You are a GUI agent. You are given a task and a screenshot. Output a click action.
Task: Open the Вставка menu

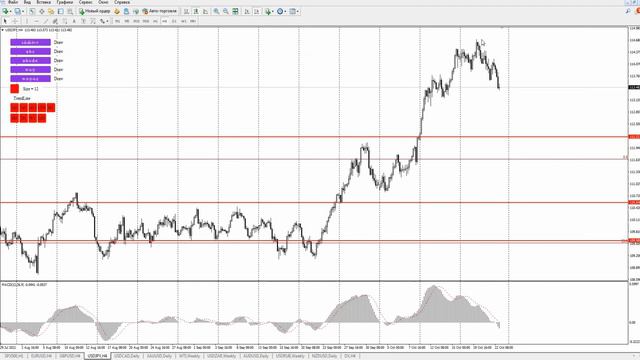point(44,2)
